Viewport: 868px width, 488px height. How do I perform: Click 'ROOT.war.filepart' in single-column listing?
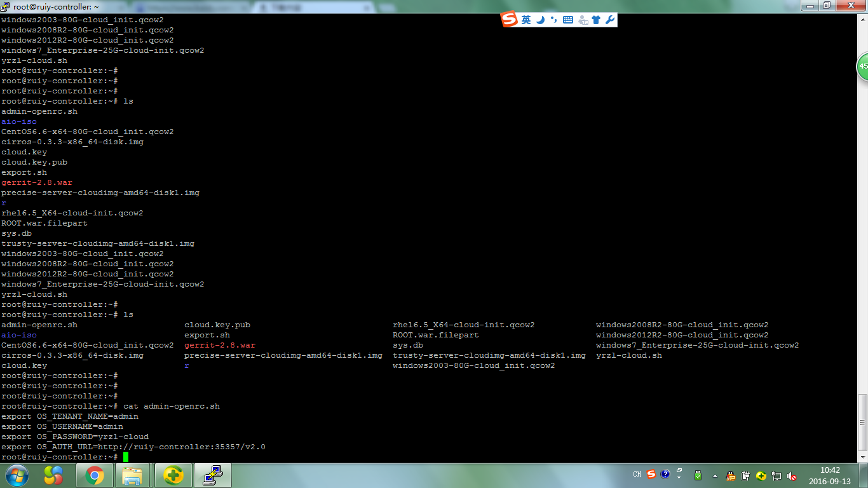click(x=44, y=223)
